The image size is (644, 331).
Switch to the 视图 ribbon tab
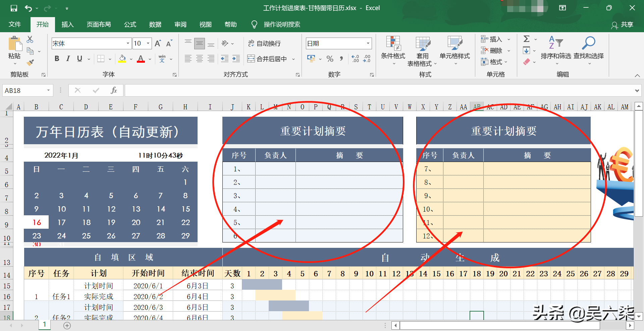coord(206,24)
